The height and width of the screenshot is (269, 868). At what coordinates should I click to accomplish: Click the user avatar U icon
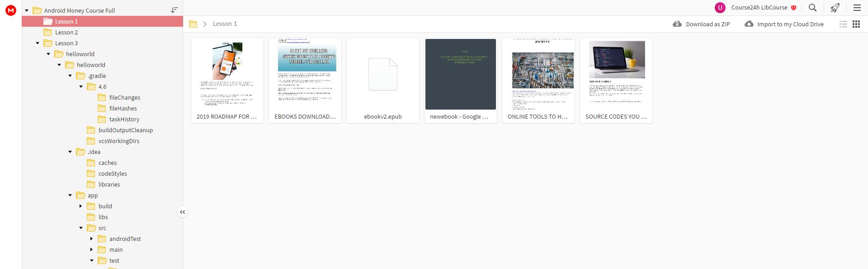point(720,8)
